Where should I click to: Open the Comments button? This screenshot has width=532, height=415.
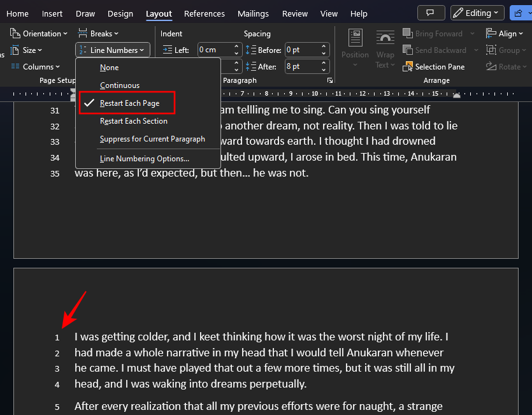[x=431, y=13]
